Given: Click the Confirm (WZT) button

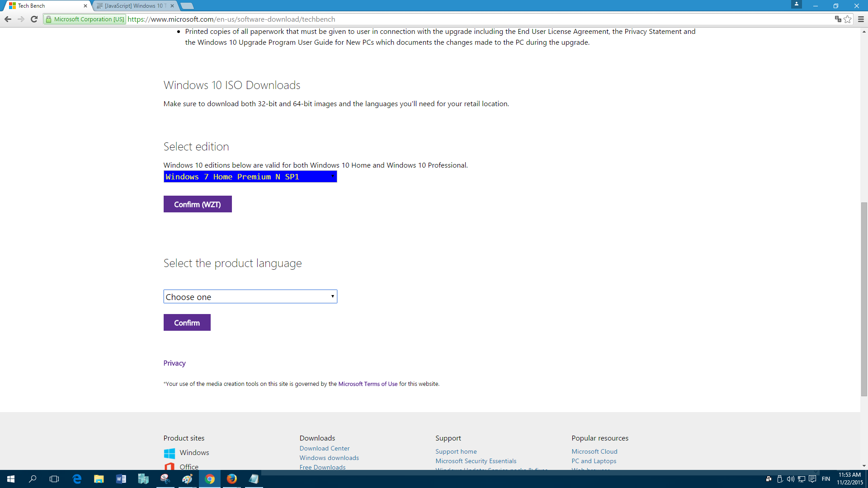Looking at the screenshot, I should click(198, 204).
